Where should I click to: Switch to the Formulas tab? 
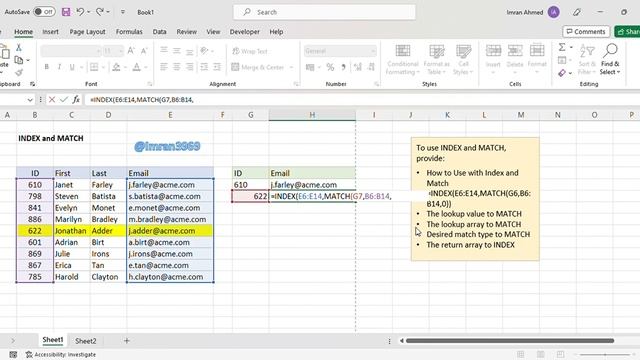click(x=129, y=32)
